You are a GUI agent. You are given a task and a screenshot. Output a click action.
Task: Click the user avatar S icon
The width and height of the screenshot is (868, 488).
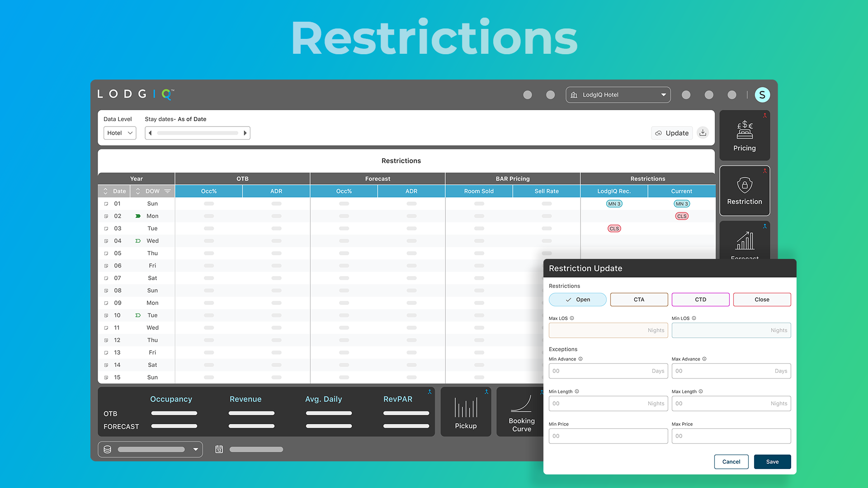coord(762,95)
